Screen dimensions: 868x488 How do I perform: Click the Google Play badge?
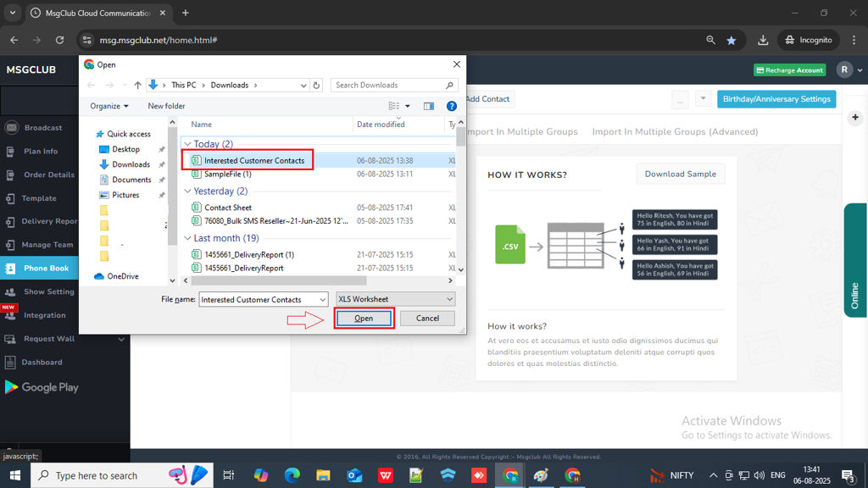click(42, 387)
